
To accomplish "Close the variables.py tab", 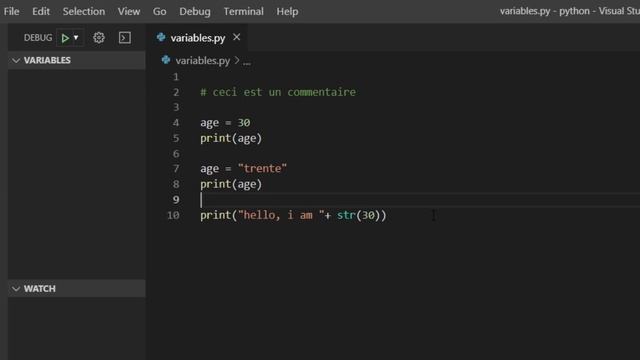I will point(237,37).
